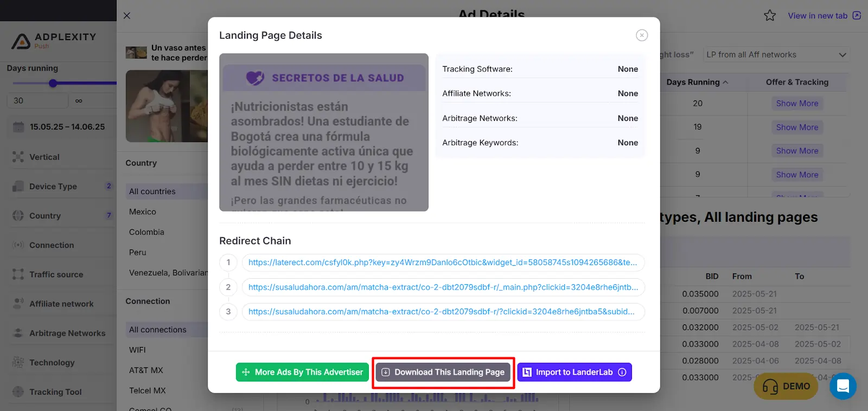Click the Days running minimum field 30
Viewport: 868px width, 411px height.
pos(37,100)
